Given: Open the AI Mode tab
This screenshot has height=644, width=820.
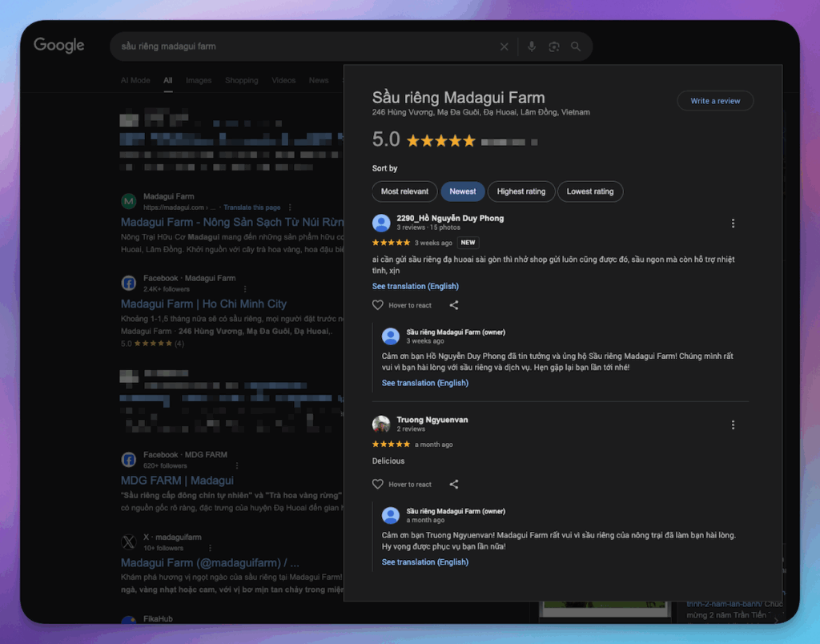Looking at the screenshot, I should pyautogui.click(x=135, y=80).
